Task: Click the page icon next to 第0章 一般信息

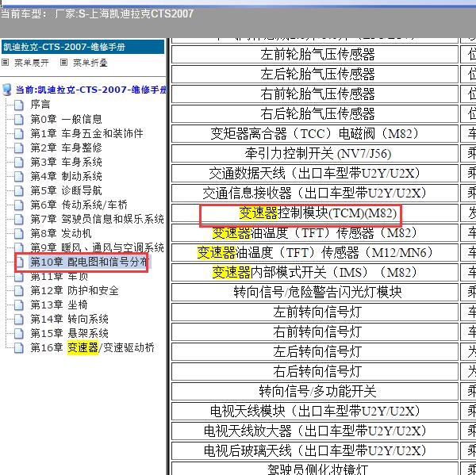Action: [x=19, y=119]
